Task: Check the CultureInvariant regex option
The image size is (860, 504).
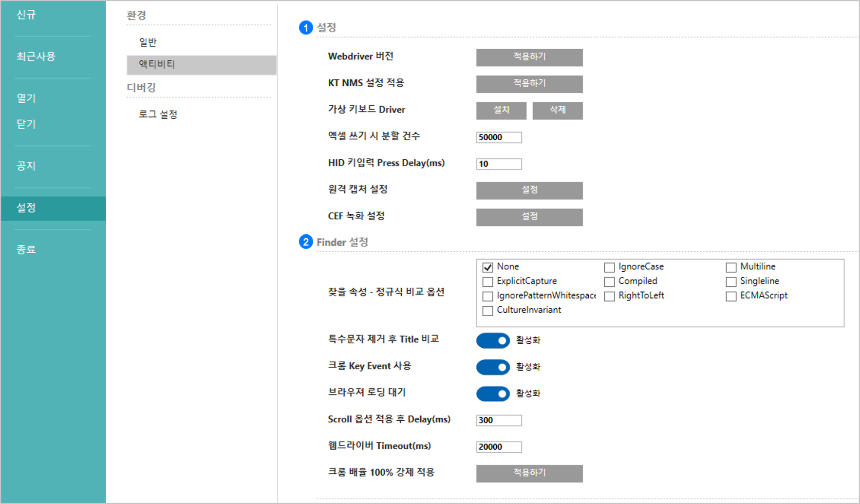Action: coord(487,310)
